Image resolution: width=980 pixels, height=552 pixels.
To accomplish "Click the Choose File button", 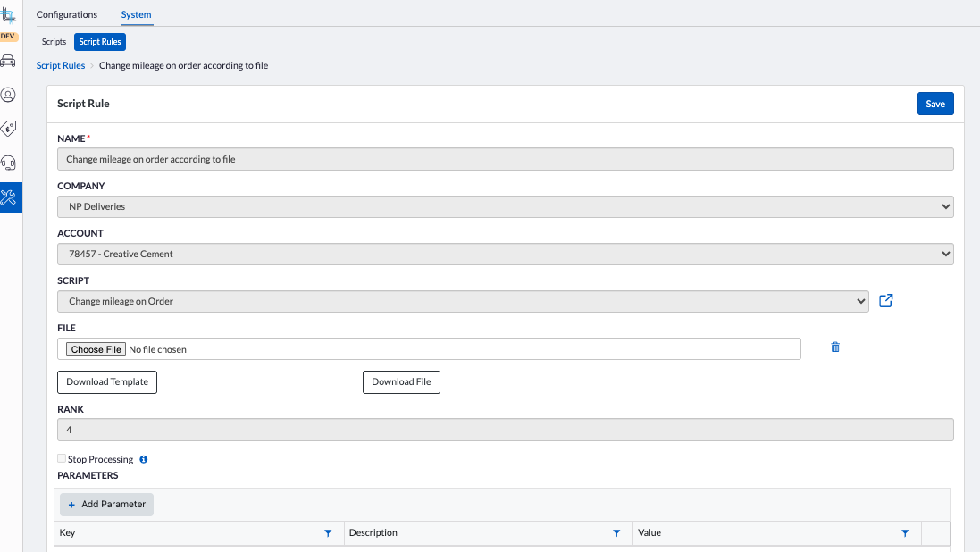I will pos(96,349).
